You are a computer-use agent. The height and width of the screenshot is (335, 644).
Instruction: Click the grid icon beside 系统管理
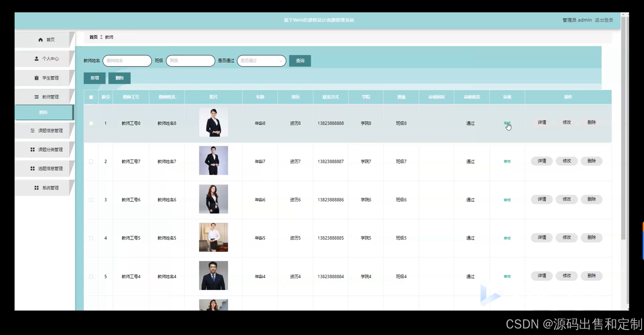(36, 188)
